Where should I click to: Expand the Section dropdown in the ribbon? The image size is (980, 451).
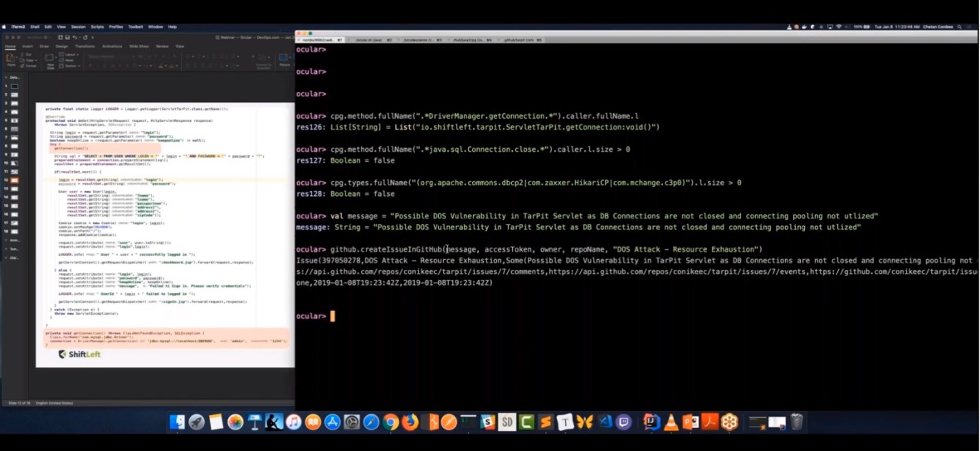tap(69, 65)
